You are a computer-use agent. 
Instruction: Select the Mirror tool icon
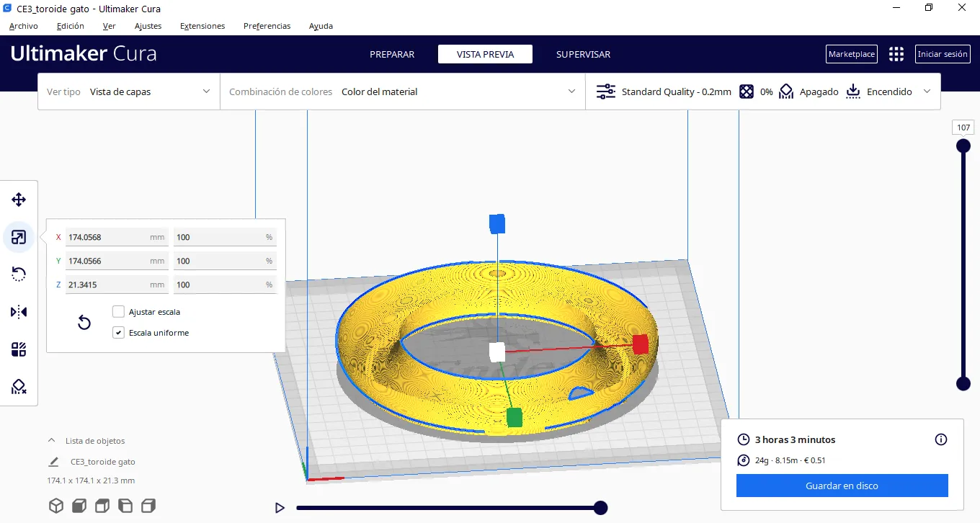click(x=19, y=312)
